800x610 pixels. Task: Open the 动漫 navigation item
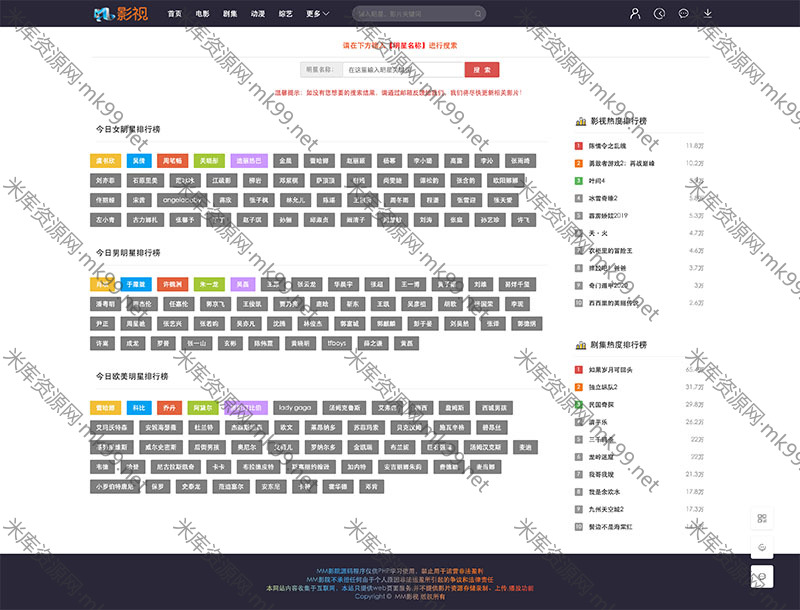pyautogui.click(x=258, y=14)
